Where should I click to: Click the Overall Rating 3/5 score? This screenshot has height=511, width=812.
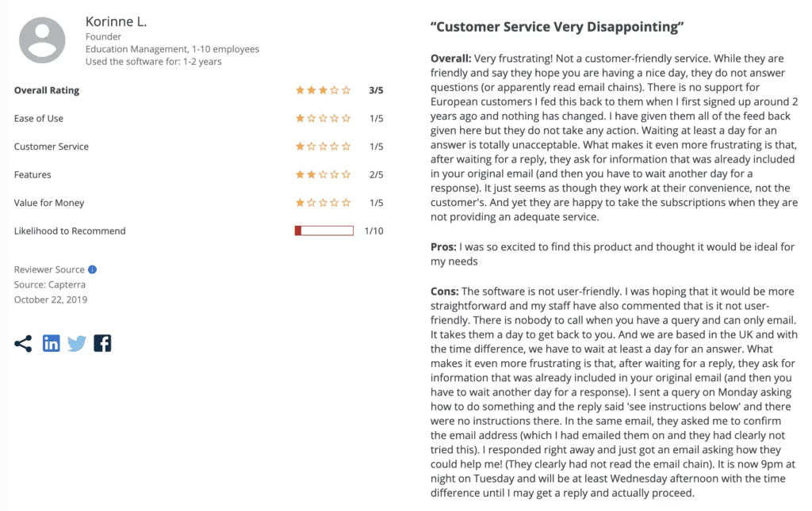(x=376, y=90)
